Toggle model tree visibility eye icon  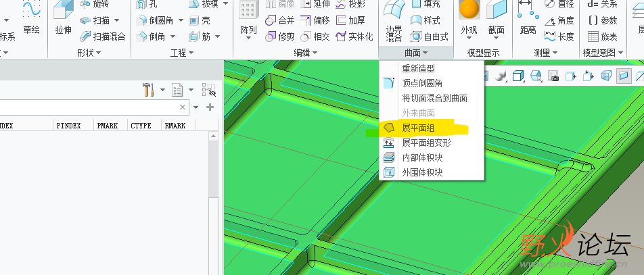click(x=208, y=89)
